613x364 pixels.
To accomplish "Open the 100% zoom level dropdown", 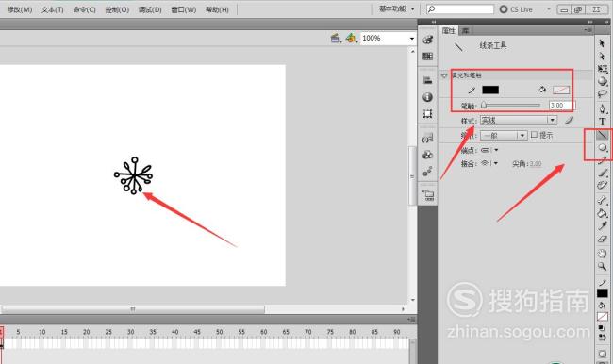I will 388,38.
